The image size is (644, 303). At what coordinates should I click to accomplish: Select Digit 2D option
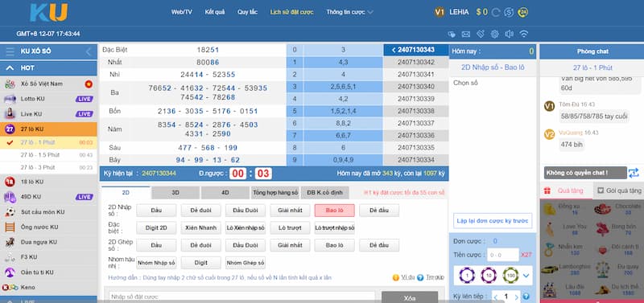pos(156,227)
